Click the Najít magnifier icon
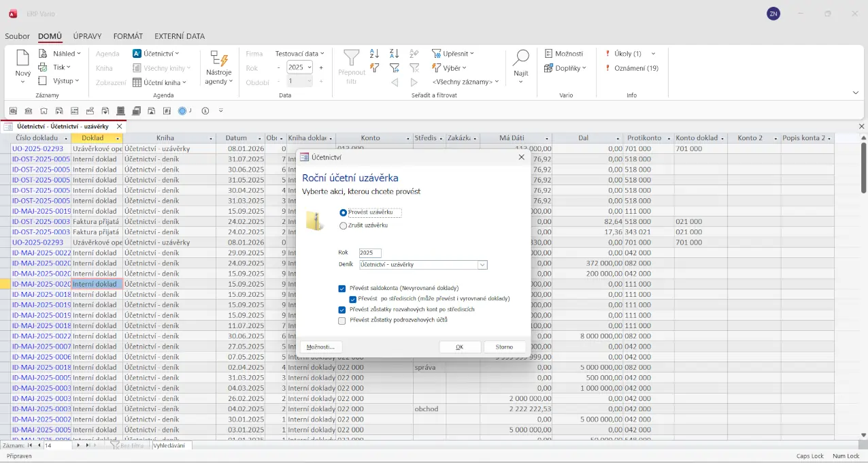868x463 pixels. click(520, 59)
